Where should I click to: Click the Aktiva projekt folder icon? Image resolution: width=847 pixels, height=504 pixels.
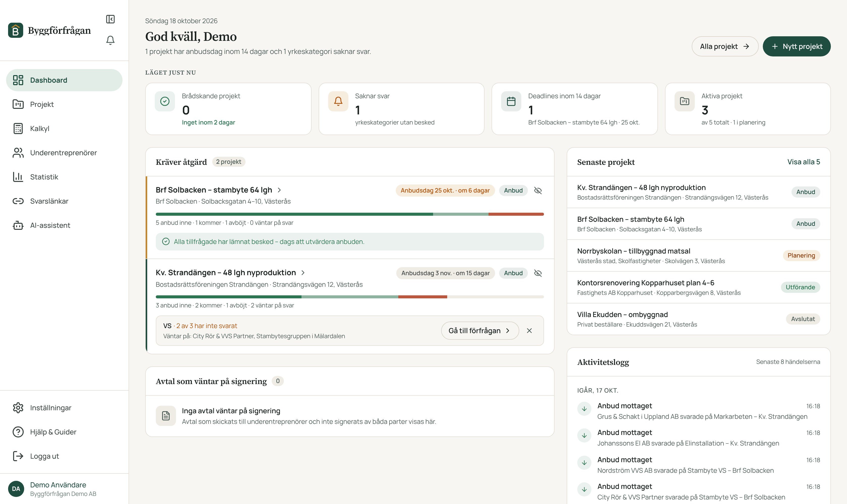point(684,101)
